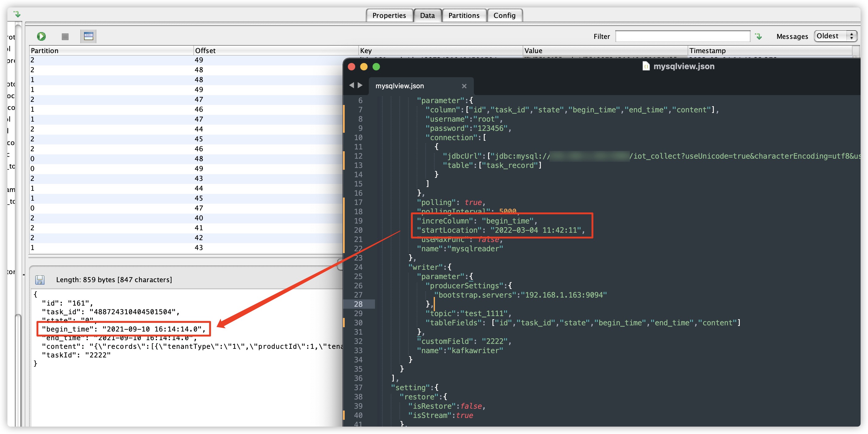Click the back navigation arrow in the editor

pos(352,85)
